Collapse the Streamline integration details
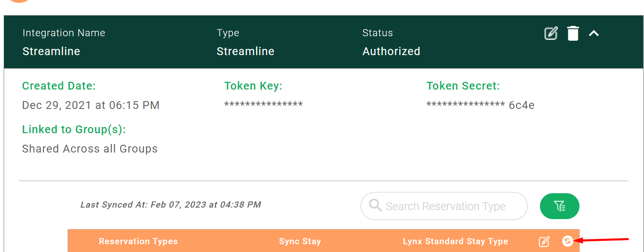Image resolution: width=644 pixels, height=252 pixels. (x=593, y=33)
